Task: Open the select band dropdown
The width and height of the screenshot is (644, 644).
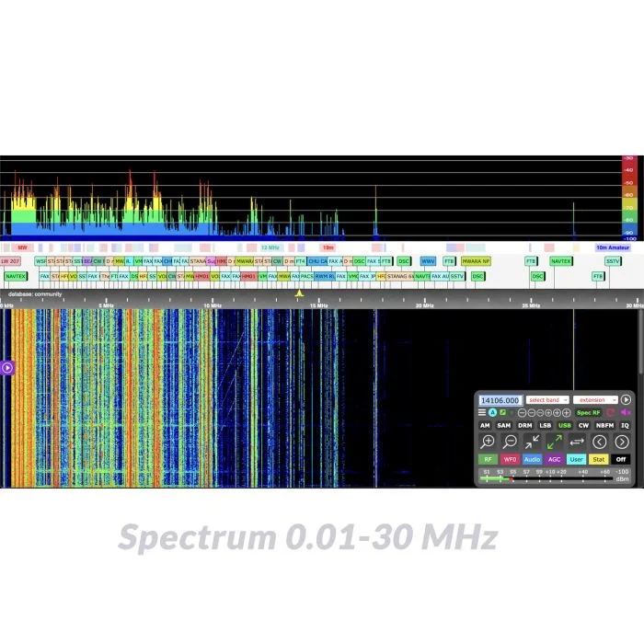Action: tap(546, 400)
